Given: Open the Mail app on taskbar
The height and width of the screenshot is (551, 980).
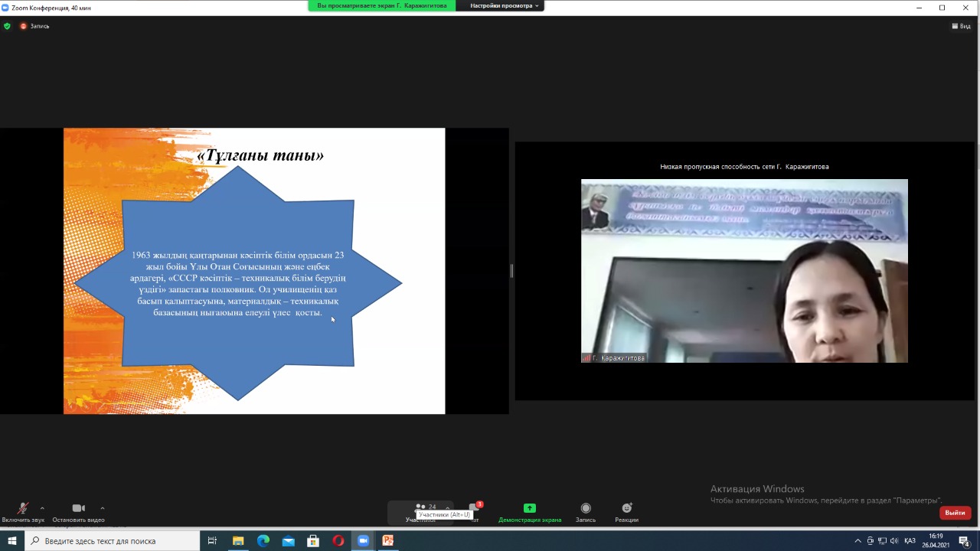Looking at the screenshot, I should tap(288, 541).
